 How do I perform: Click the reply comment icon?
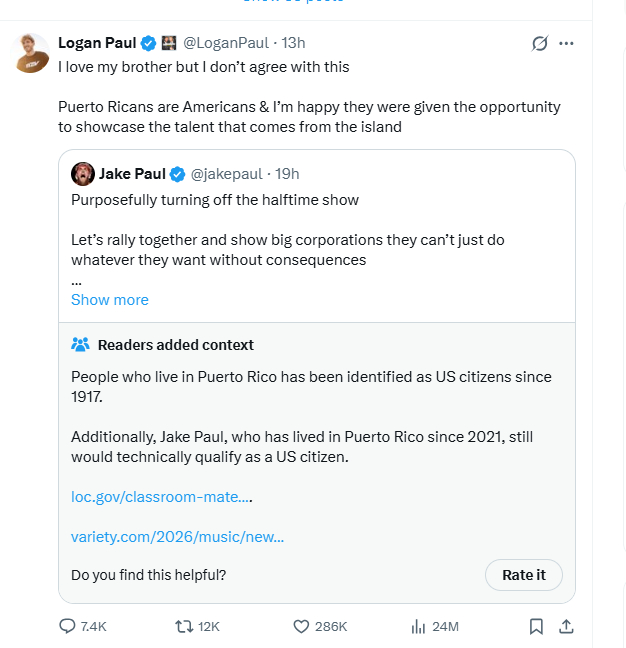(68, 627)
